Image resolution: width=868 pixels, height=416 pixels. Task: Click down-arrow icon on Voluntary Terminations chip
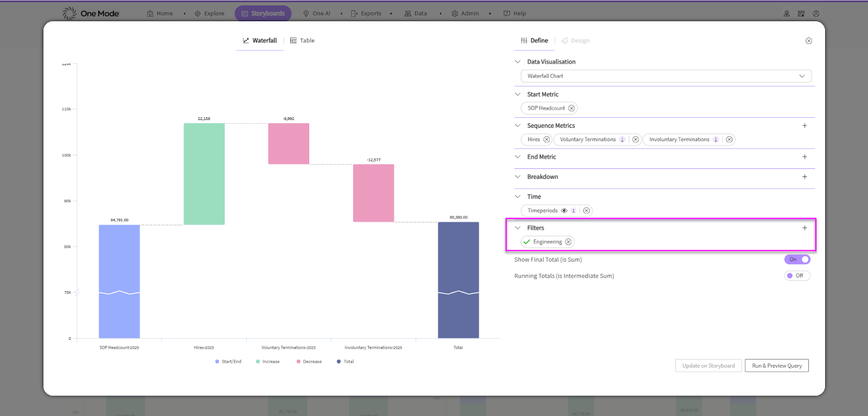click(x=622, y=140)
